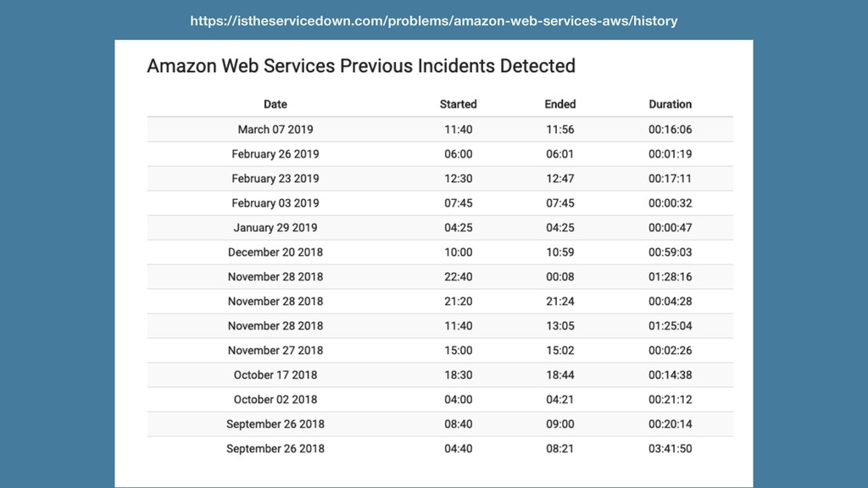The height and width of the screenshot is (488, 868).
Task: Click end time 13:05
Action: (x=560, y=326)
